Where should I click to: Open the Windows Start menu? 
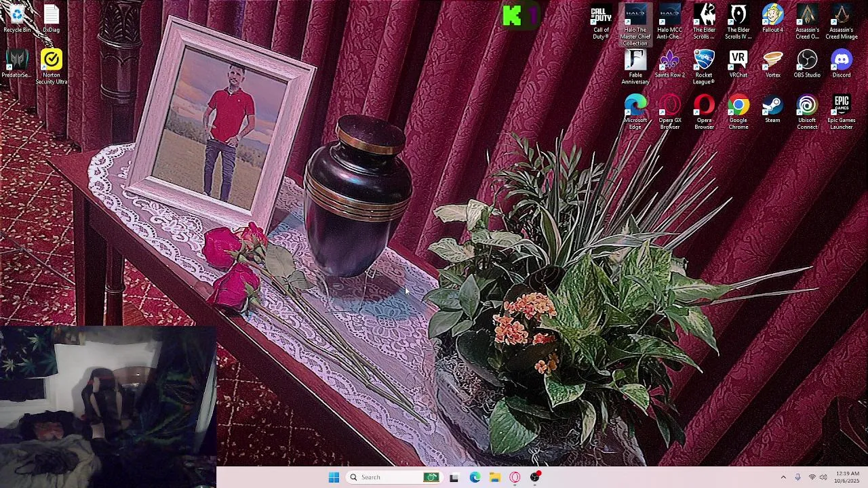point(334,477)
